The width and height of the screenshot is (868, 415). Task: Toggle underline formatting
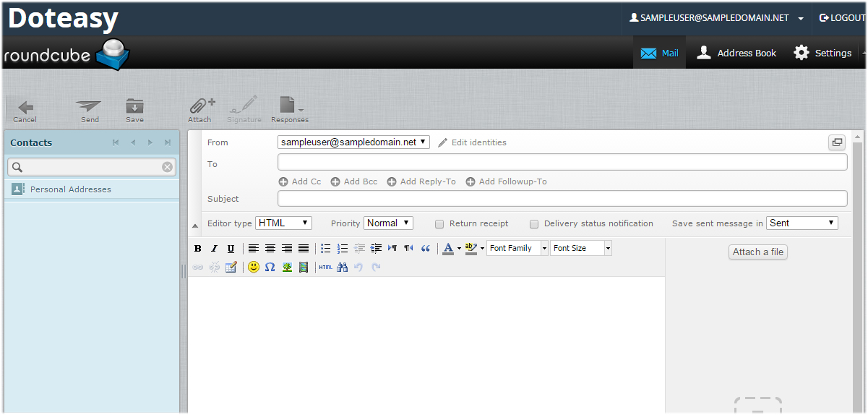pyautogui.click(x=231, y=248)
